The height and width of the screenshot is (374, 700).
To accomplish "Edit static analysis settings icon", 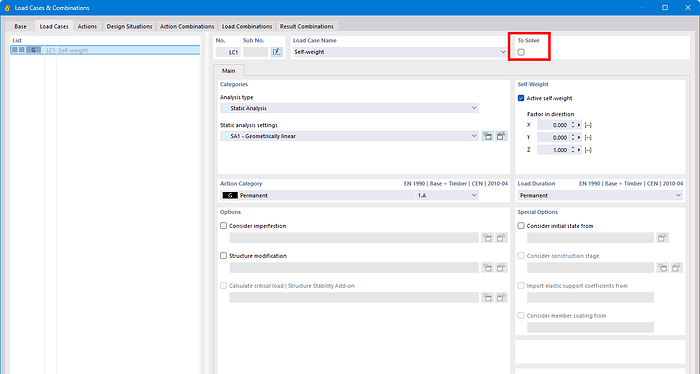I will (x=501, y=136).
